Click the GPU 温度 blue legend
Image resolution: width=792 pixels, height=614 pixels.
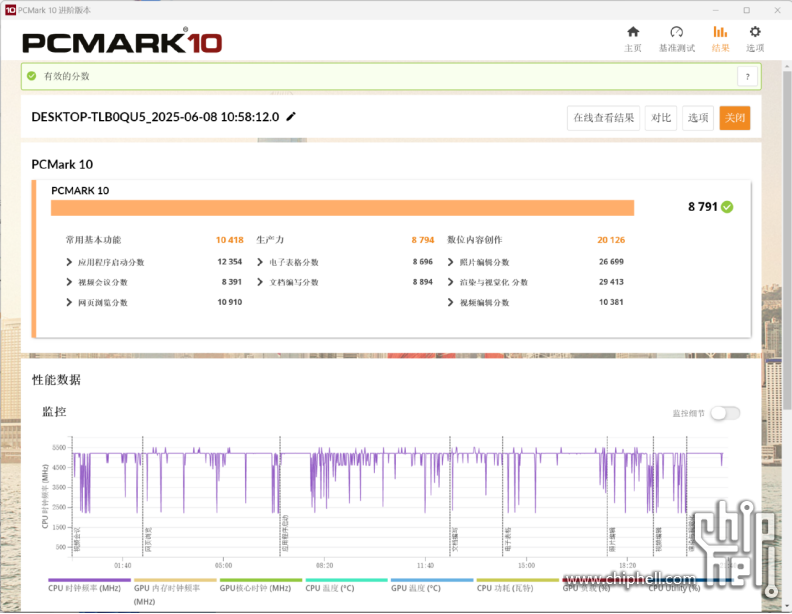(432, 585)
